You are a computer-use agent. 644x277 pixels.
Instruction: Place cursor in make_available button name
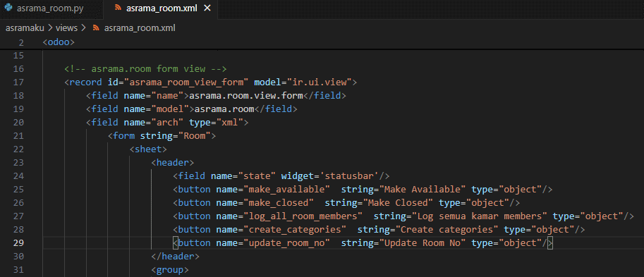point(287,189)
